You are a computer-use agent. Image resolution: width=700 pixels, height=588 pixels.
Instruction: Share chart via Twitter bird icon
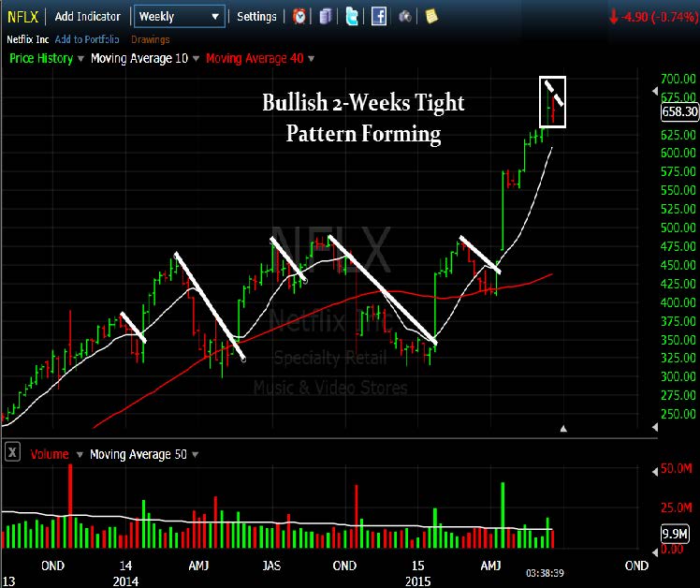point(352,17)
